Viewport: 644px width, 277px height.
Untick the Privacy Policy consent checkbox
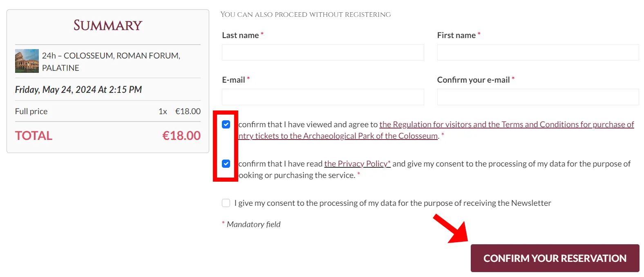click(226, 164)
